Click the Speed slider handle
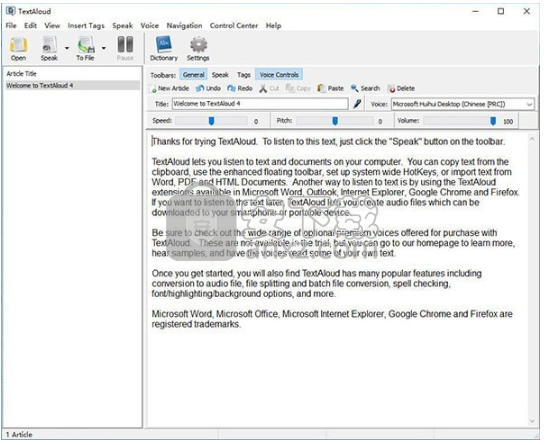This screenshot has height=445, width=548. (211, 121)
